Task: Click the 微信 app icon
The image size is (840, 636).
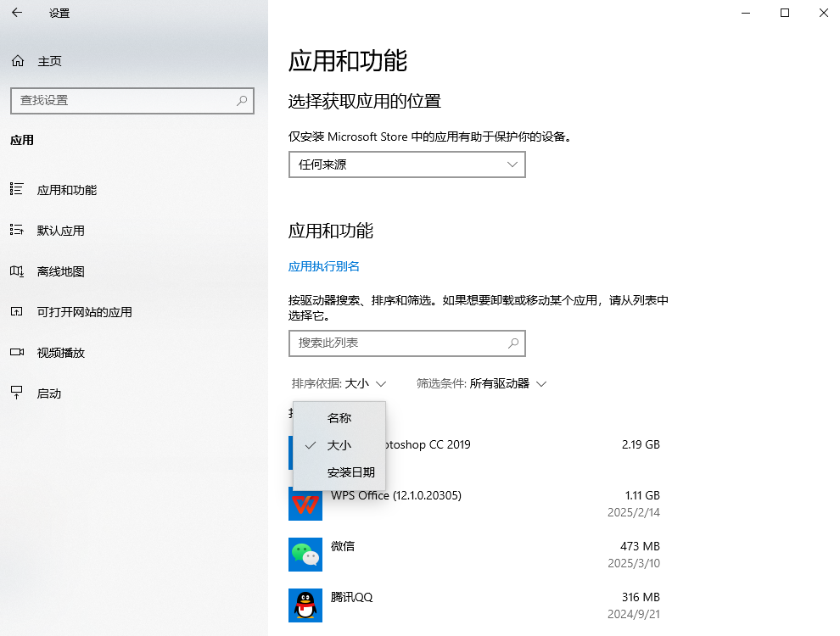Action: pos(305,555)
